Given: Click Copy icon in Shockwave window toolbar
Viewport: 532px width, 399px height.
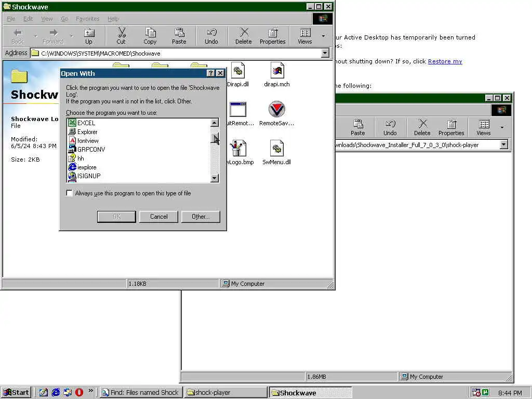Looking at the screenshot, I should [x=150, y=36].
